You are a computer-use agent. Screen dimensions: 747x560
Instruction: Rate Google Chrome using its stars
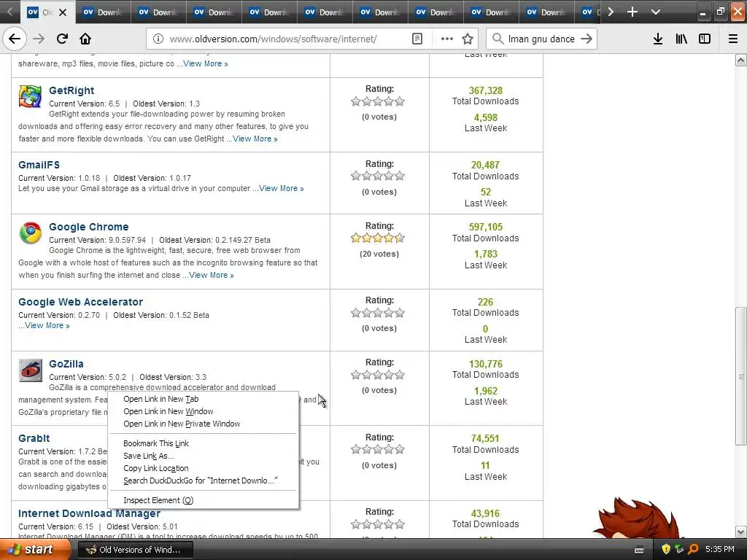pyautogui.click(x=378, y=238)
